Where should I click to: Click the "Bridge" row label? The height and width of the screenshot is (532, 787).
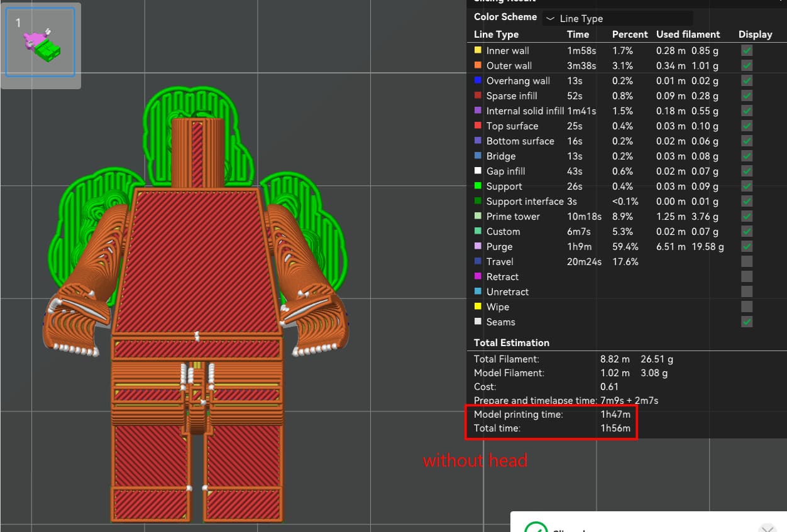coord(501,156)
